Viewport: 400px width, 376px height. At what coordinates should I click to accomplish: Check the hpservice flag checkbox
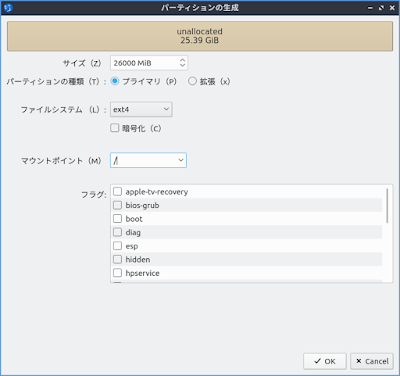117,273
